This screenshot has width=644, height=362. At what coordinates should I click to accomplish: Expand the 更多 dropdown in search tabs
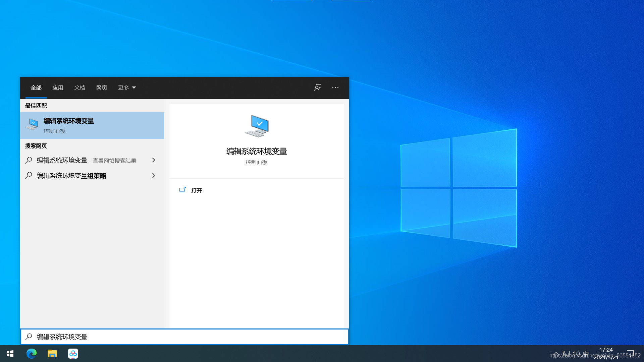click(x=126, y=87)
